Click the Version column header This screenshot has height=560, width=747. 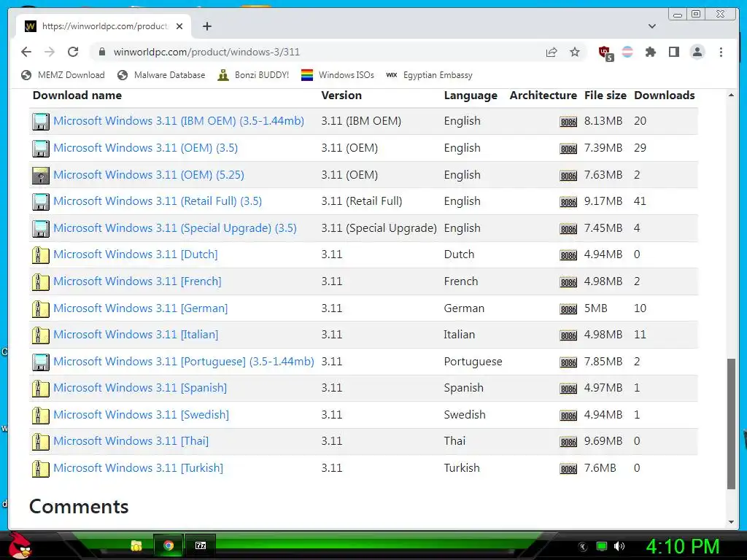coord(341,96)
